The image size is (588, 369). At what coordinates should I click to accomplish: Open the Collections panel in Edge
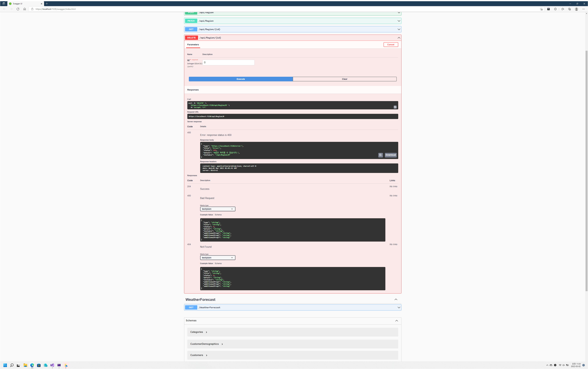[569, 9]
